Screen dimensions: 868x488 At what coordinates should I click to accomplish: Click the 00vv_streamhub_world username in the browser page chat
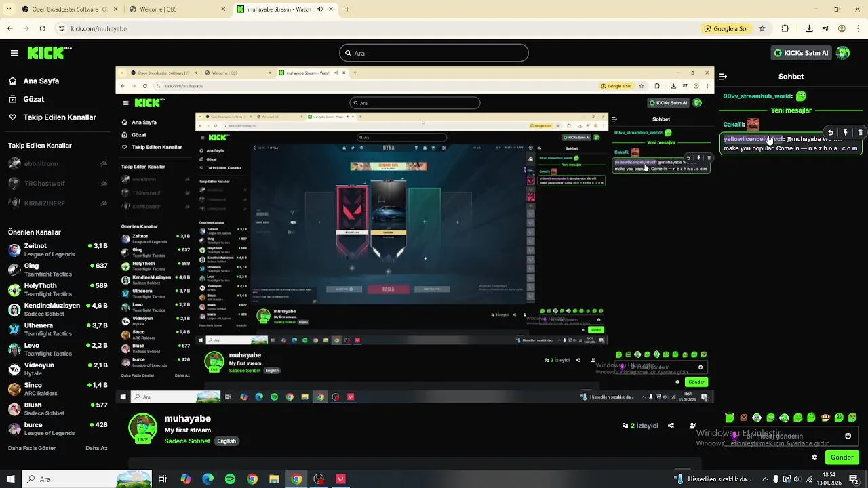(757, 96)
